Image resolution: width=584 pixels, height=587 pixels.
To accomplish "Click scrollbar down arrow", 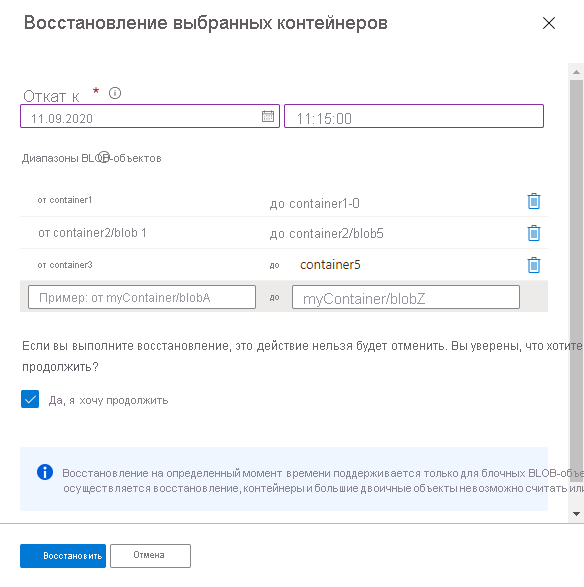I will click(x=576, y=514).
